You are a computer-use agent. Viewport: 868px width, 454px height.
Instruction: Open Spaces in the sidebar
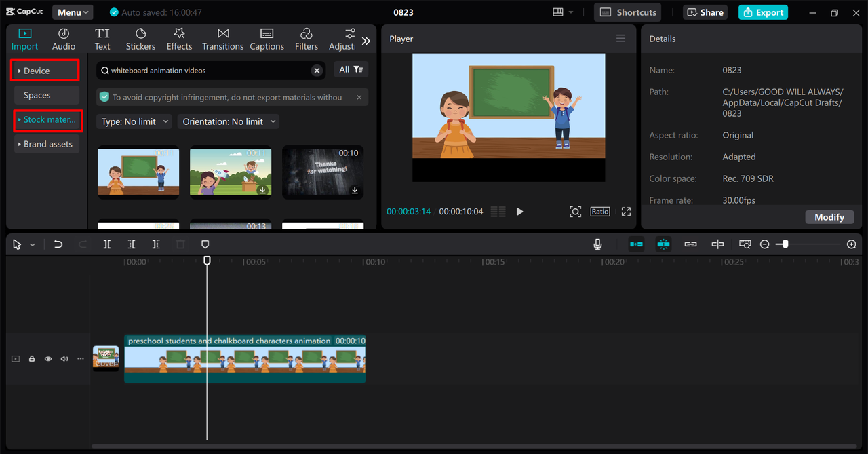[45, 95]
